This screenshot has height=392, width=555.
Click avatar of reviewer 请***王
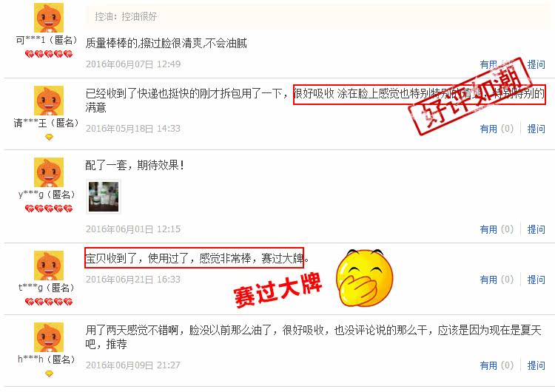[49, 101]
